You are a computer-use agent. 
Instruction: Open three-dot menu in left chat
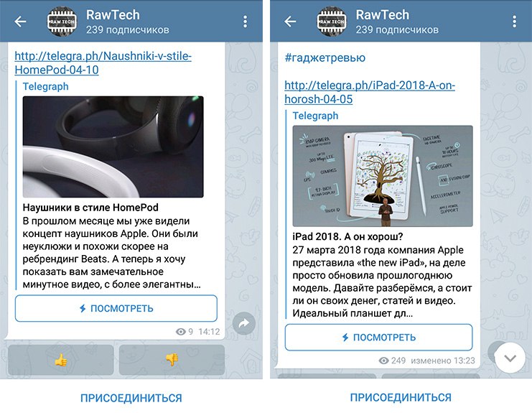[x=245, y=22]
